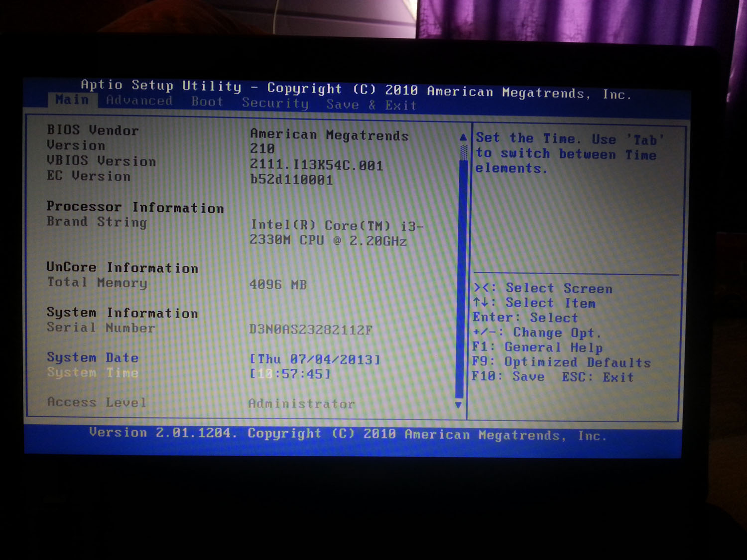
Task: Click the F10: Save hint
Action: [508, 376]
